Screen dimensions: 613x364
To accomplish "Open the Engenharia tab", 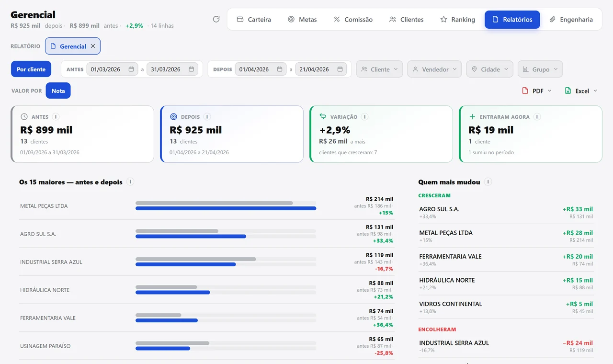I will coord(571,19).
